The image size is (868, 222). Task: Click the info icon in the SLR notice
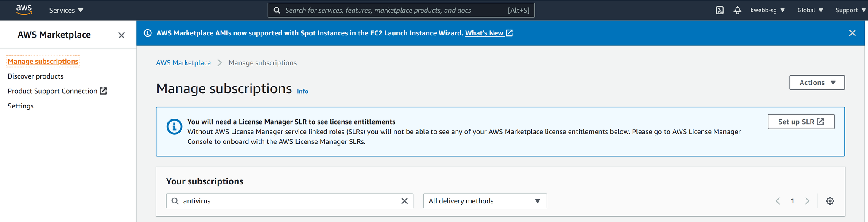coord(174,126)
